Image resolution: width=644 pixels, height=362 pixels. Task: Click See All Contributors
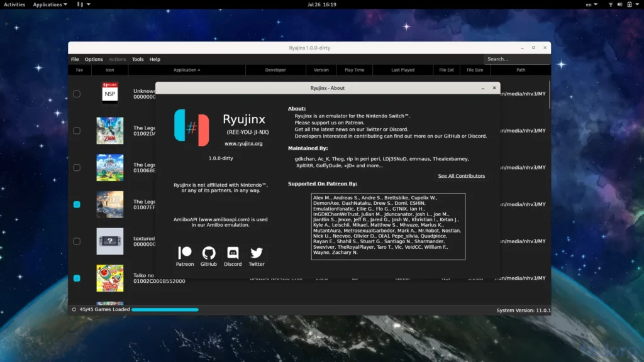click(461, 176)
